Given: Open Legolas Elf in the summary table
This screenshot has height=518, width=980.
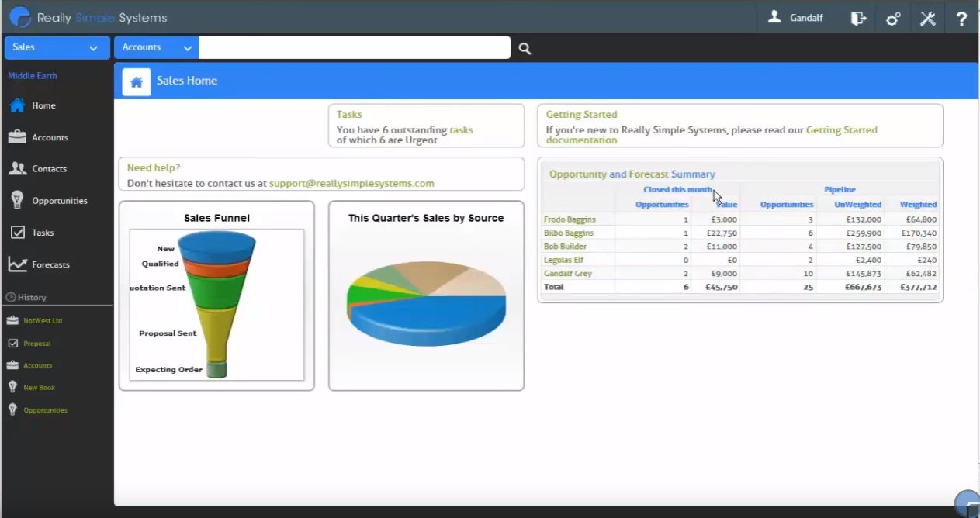Looking at the screenshot, I should coord(563,260).
